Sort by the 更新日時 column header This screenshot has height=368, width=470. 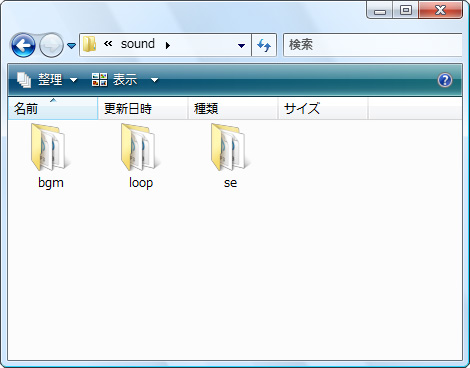(143, 108)
